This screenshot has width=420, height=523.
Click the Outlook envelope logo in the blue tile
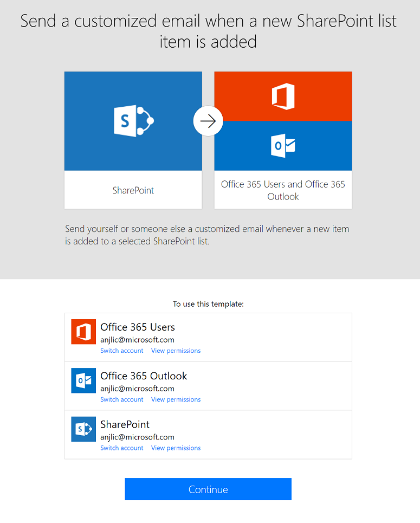point(283,146)
